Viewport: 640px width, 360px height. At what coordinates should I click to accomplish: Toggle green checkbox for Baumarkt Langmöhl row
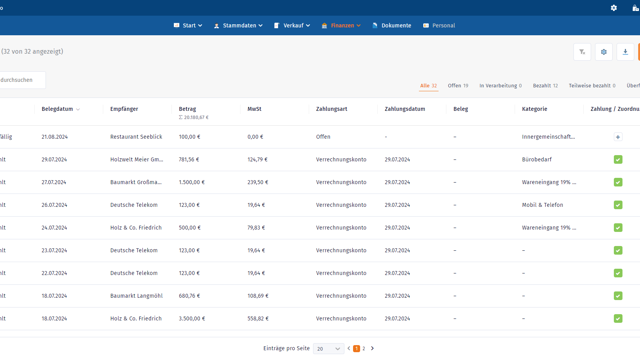click(618, 296)
